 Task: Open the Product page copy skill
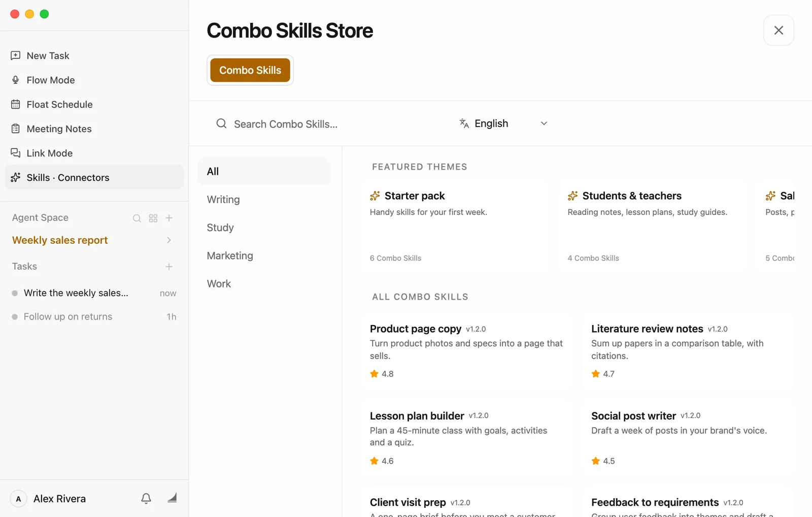(467, 351)
